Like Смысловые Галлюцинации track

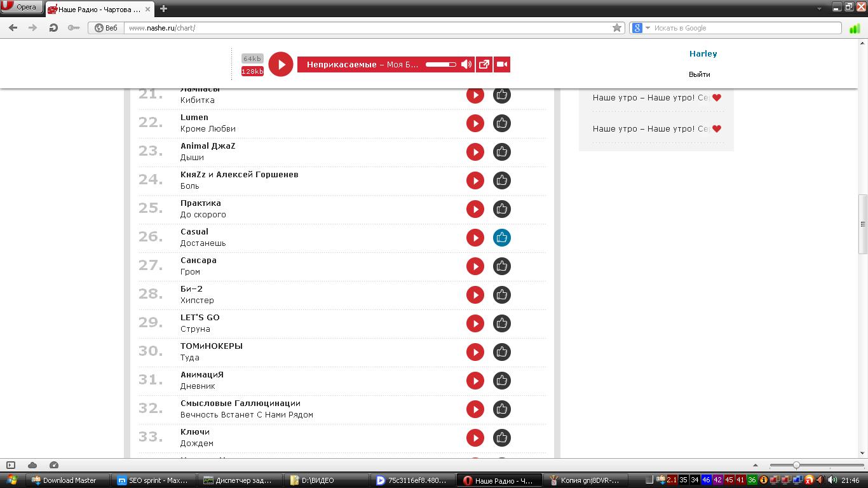click(502, 409)
